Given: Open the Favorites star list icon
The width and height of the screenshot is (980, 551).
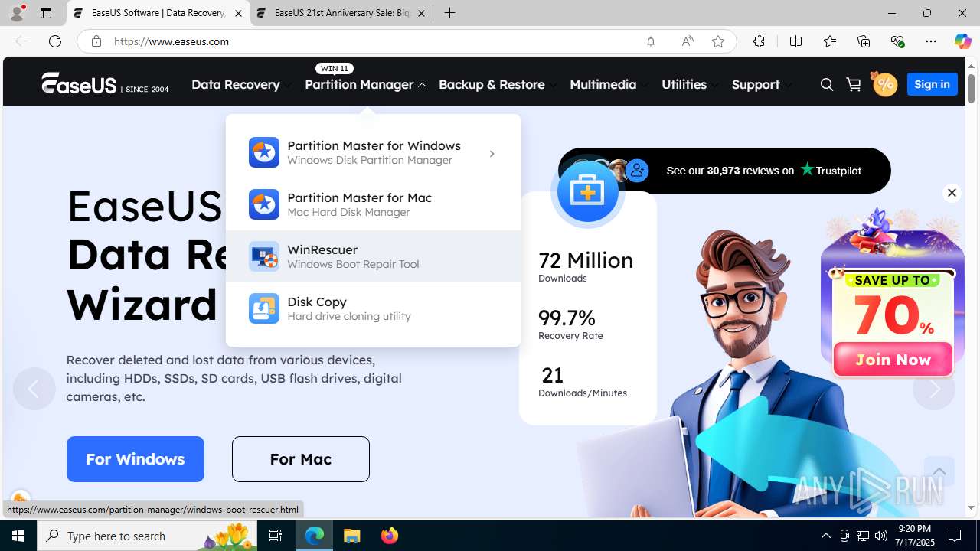Looking at the screenshot, I should click(830, 41).
